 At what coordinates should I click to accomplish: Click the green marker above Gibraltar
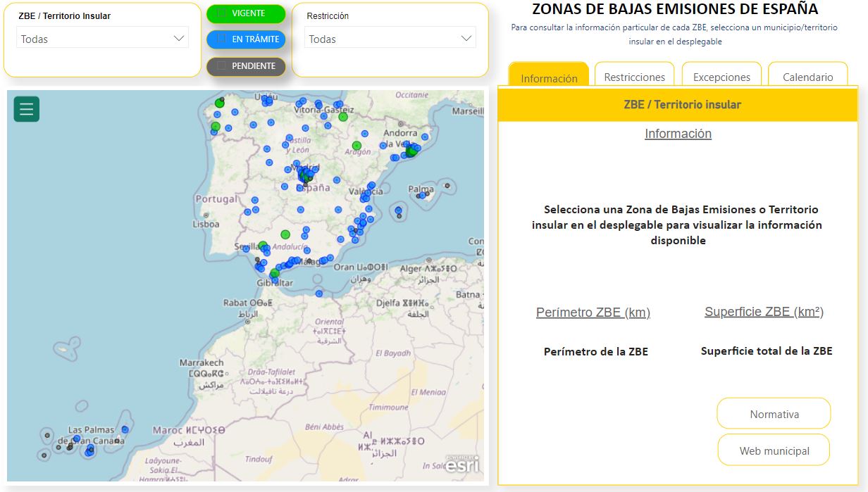point(274,273)
